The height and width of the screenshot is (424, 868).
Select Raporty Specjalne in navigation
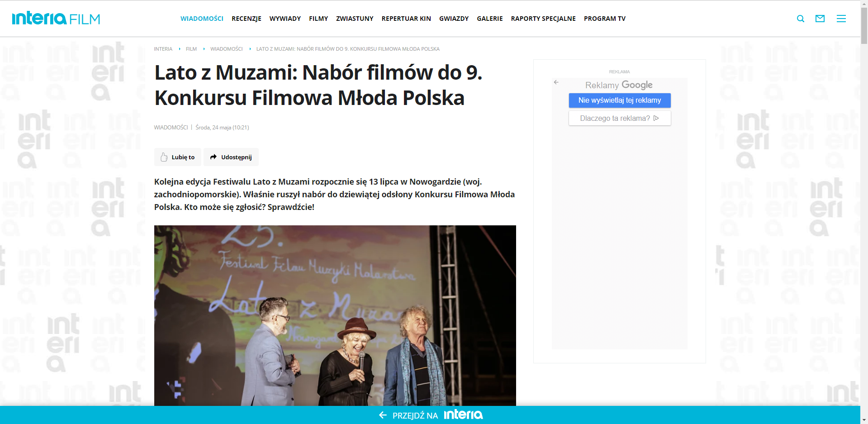pos(543,19)
